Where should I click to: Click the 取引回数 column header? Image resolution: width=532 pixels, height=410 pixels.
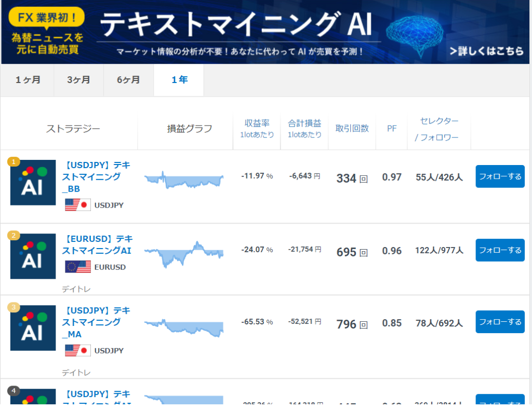point(352,128)
